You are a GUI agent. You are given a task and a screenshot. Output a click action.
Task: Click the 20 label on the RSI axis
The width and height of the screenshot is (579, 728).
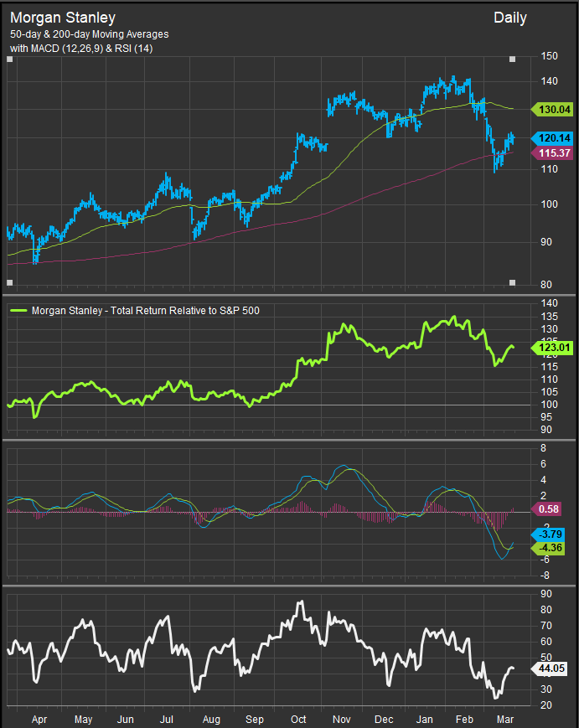[x=546, y=705]
